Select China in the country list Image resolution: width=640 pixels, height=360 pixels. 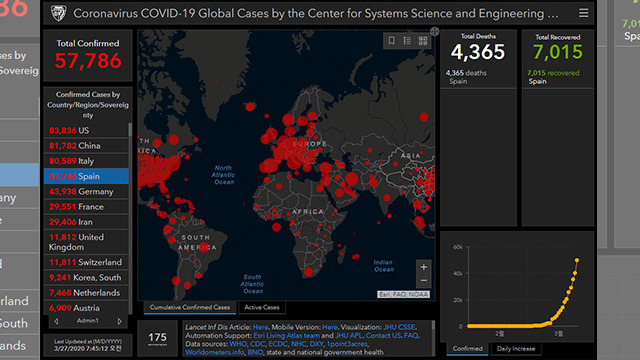86,146
